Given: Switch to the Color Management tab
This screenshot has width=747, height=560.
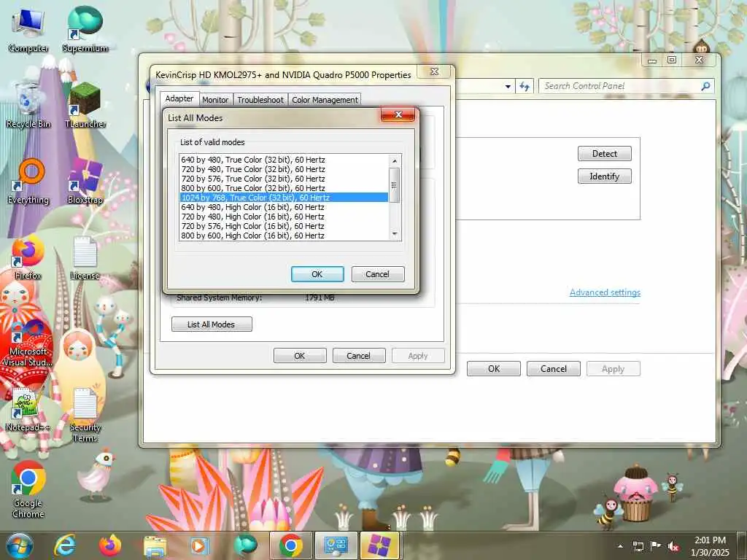Looking at the screenshot, I should [x=325, y=99].
